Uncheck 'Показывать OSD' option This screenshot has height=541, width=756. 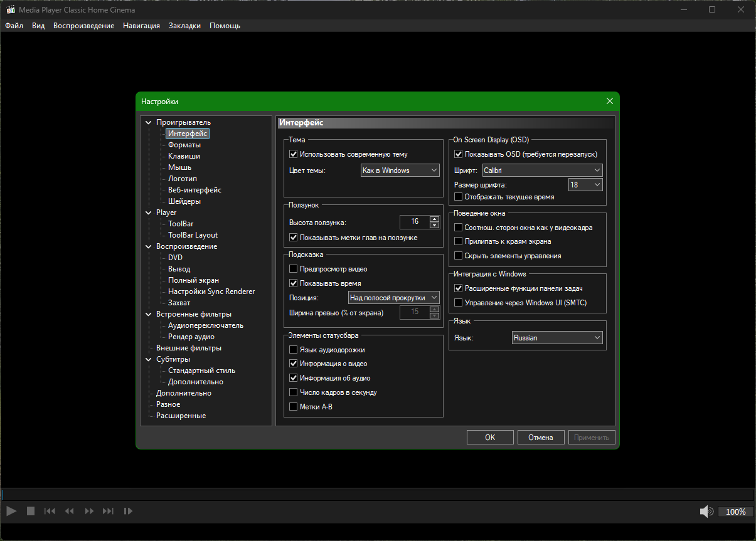point(458,154)
